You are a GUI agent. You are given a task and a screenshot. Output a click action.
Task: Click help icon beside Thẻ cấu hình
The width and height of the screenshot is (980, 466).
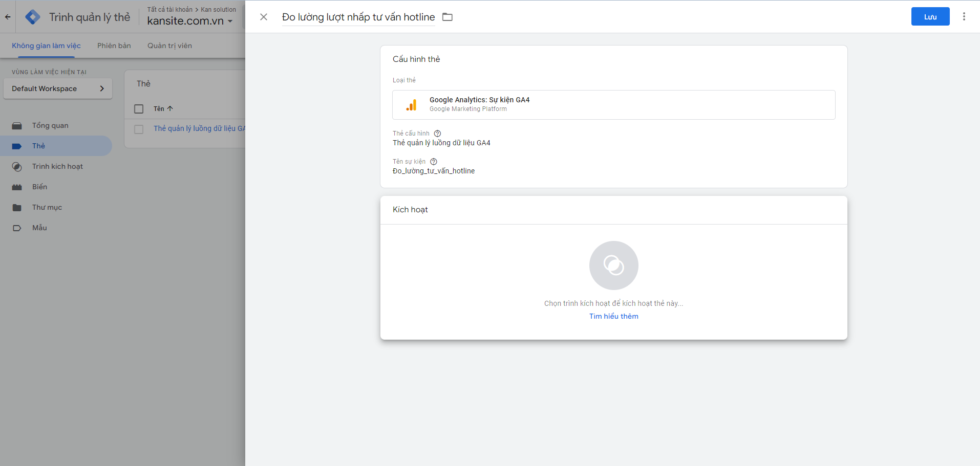[437, 134]
